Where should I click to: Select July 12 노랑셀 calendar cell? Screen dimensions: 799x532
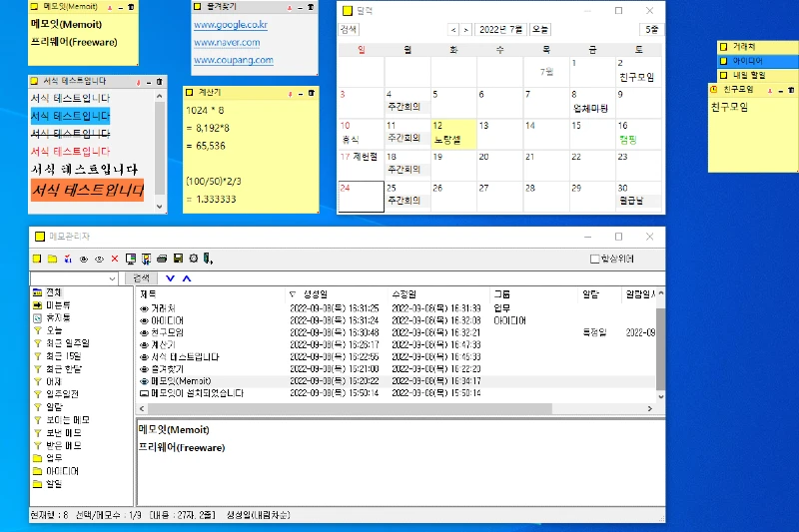point(453,134)
